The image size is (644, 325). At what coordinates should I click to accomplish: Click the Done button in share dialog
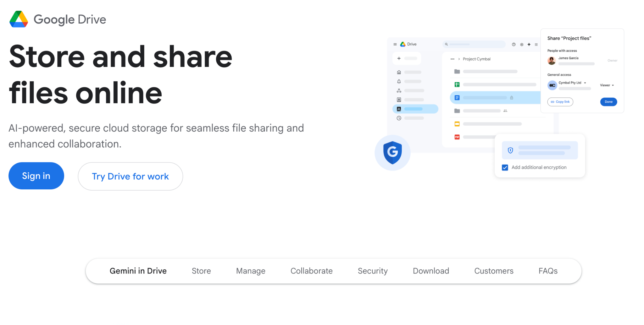608,102
